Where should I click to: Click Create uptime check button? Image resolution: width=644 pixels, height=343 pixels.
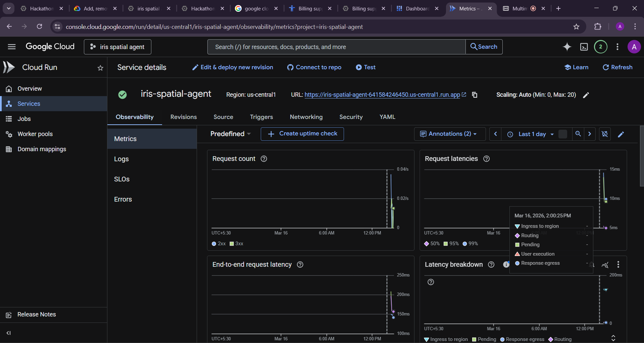(302, 134)
